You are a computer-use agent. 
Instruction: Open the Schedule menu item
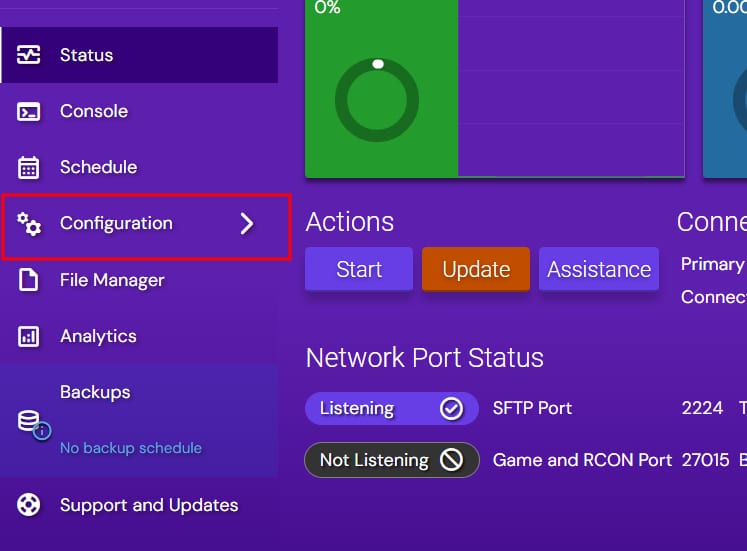coord(98,167)
